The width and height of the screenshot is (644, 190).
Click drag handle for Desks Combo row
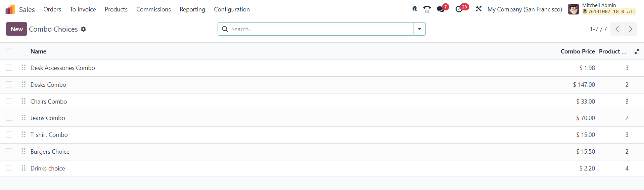(24, 84)
